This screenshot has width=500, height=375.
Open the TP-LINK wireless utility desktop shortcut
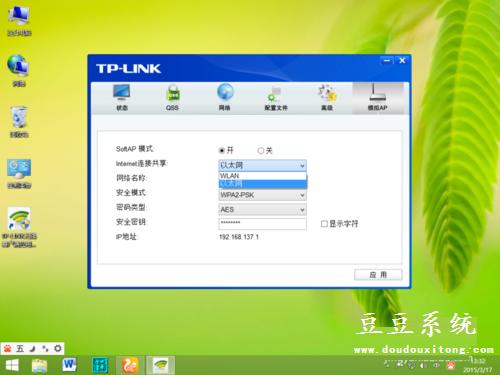click(19, 227)
